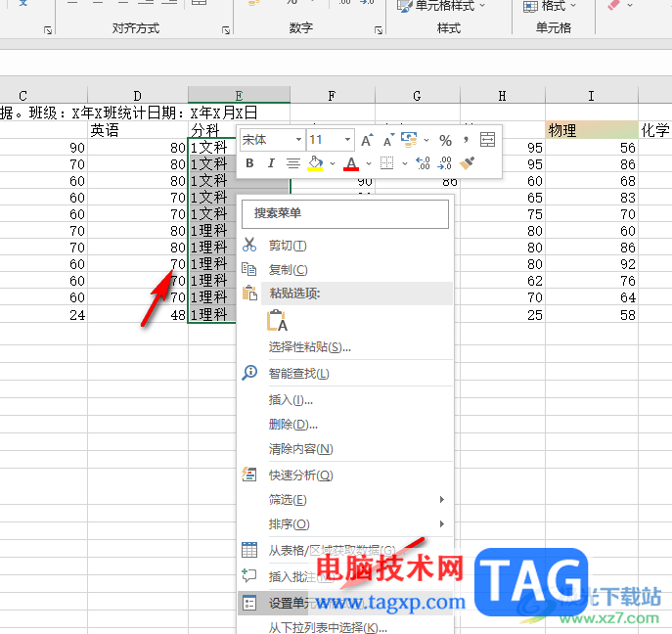
Task: Apply percent style in mini toolbar
Action: [445, 140]
